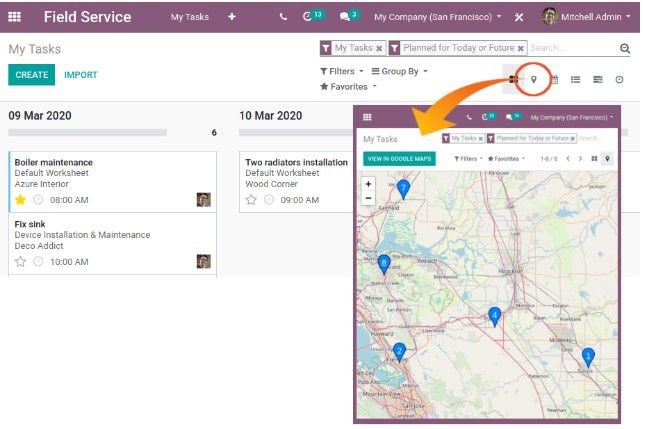Image resolution: width=645 pixels, height=429 pixels.
Task: Zoom in on the map with plus
Action: [x=368, y=184]
